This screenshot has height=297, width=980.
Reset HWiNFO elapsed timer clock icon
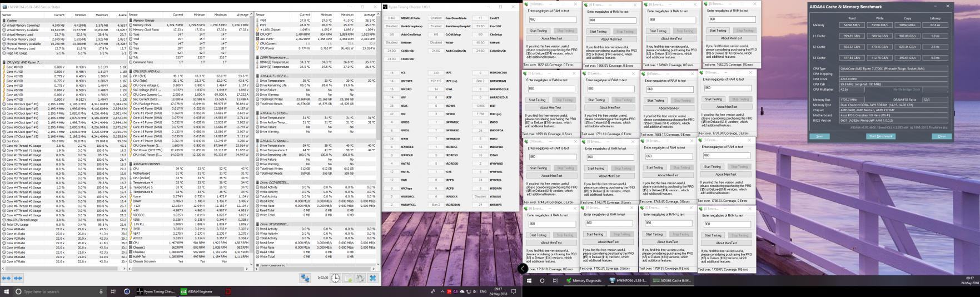click(336, 278)
